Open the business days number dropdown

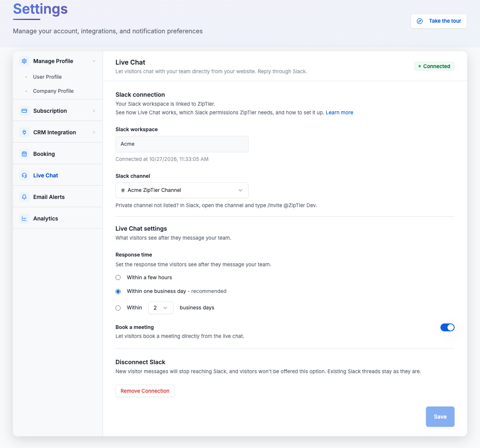[161, 308]
